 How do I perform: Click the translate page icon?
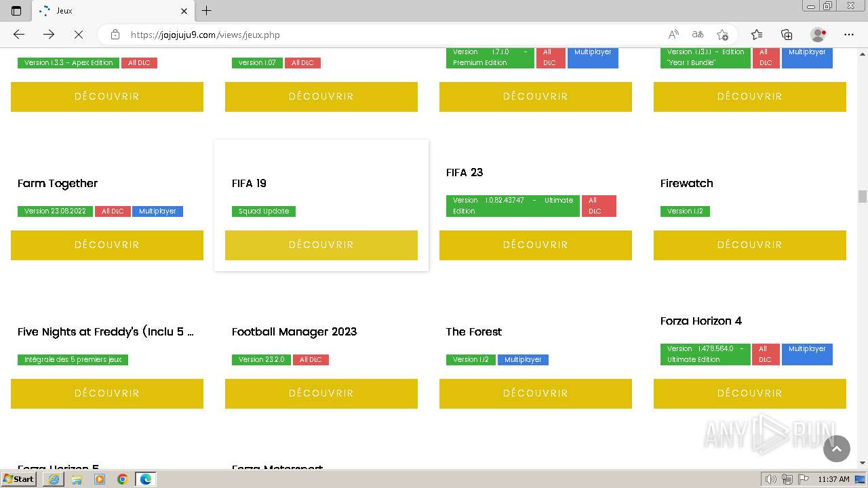click(x=698, y=35)
